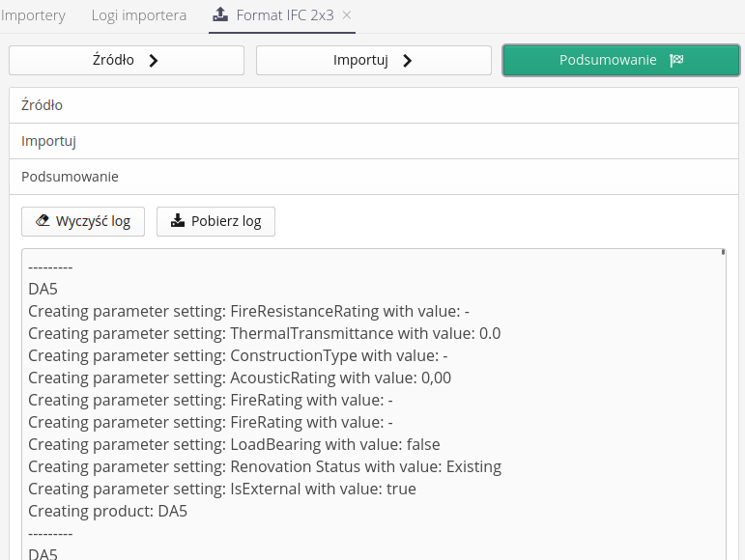Click the chevron arrow next to Źródło
745x560 pixels.
pyautogui.click(x=153, y=60)
